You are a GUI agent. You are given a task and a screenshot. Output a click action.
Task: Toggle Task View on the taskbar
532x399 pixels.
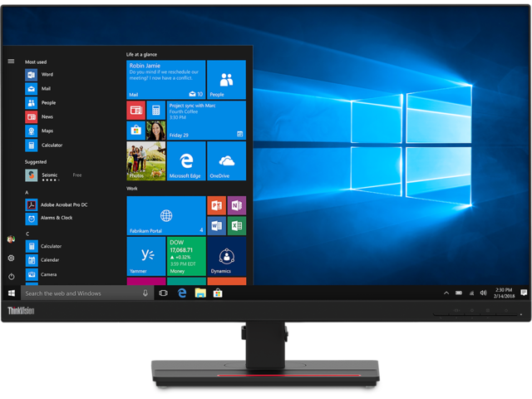tap(163, 293)
